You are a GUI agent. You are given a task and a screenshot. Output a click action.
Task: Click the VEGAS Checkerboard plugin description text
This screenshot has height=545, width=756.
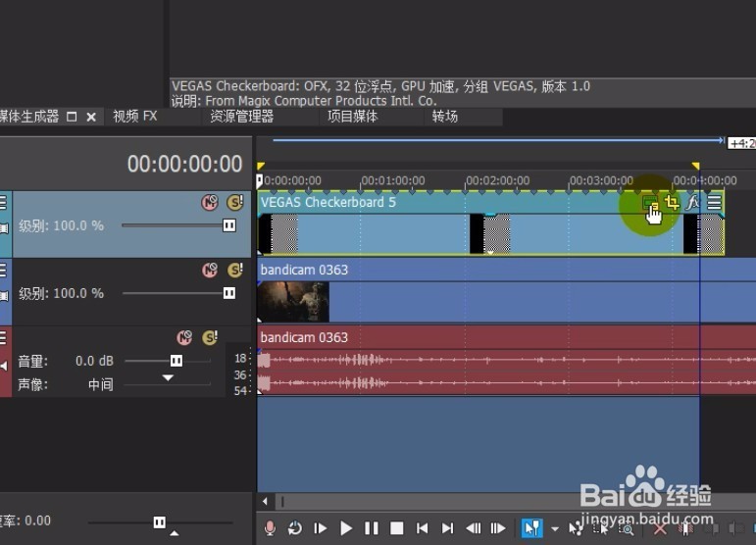coord(380,93)
